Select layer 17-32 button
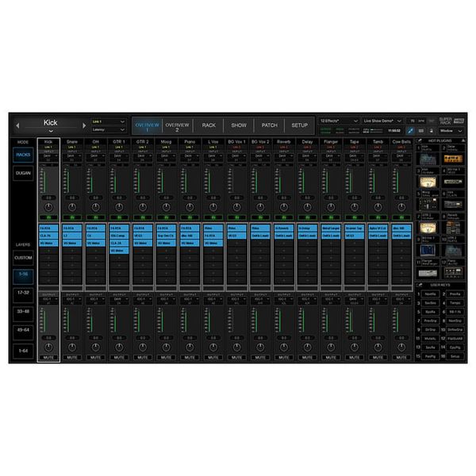The height and width of the screenshot is (476, 476). point(24,292)
